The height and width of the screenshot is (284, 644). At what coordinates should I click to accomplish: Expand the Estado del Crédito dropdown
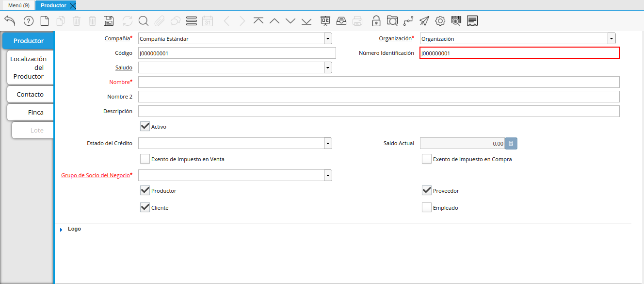pyautogui.click(x=328, y=143)
